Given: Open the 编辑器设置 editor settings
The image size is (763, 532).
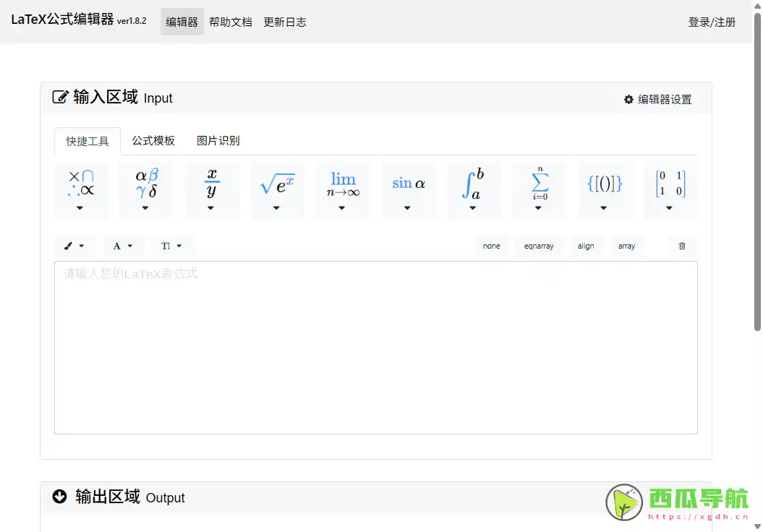Looking at the screenshot, I should coord(659,100).
